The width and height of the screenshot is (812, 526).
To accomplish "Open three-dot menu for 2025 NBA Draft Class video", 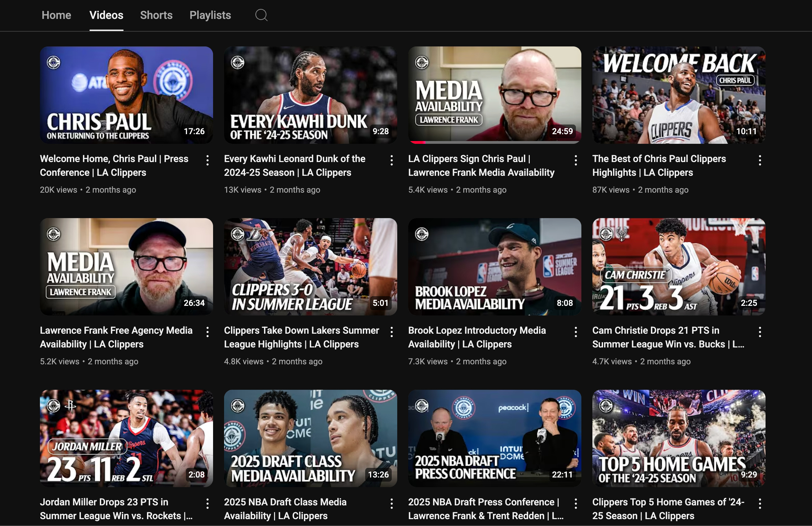I will pyautogui.click(x=391, y=504).
